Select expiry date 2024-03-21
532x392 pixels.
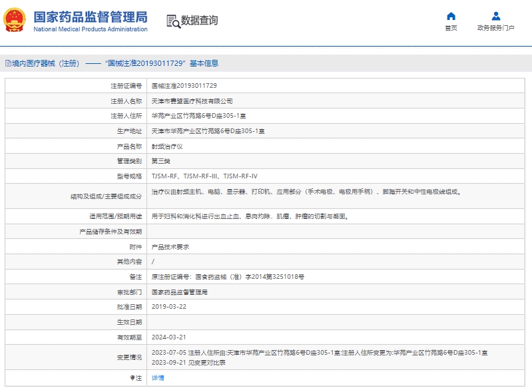point(169,337)
